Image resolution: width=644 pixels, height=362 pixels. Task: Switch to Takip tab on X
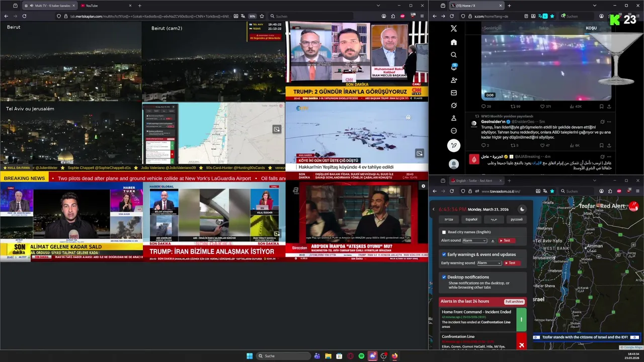(x=544, y=28)
